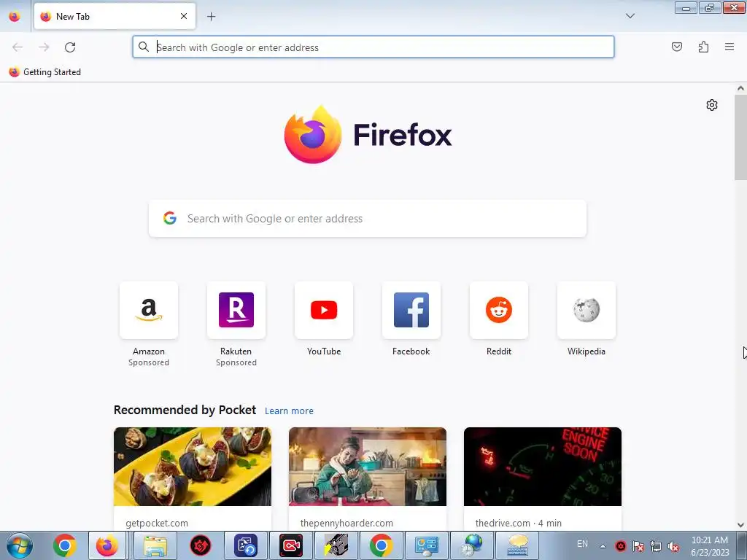The width and height of the screenshot is (747, 560).
Task: Open the Firefox hamburger application menu
Action: pyautogui.click(x=729, y=47)
